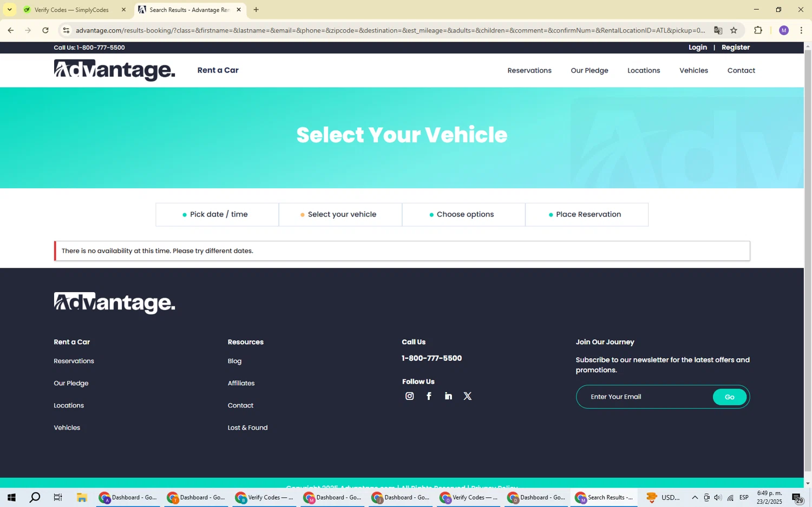
Task: Click the ESP language indicator
Action: (x=744, y=497)
